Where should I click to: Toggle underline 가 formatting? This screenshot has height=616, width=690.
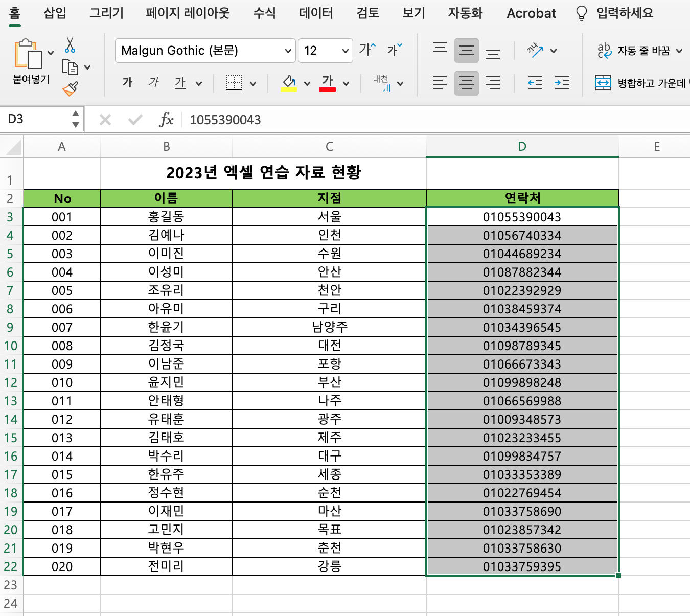pyautogui.click(x=180, y=82)
